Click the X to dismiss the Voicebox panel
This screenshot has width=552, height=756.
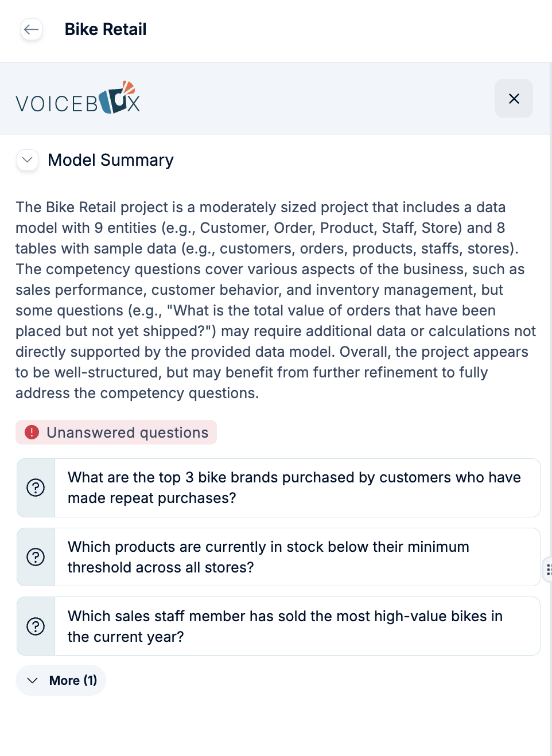click(514, 98)
